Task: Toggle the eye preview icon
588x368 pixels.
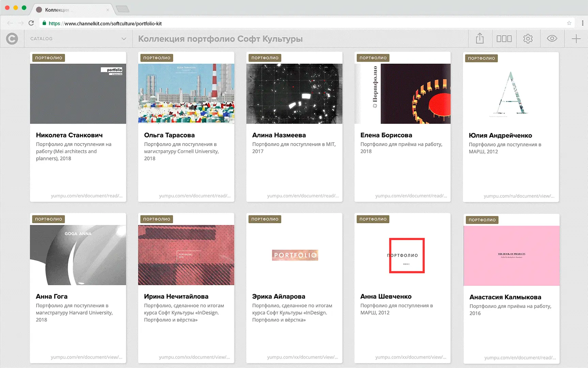Action: point(552,39)
